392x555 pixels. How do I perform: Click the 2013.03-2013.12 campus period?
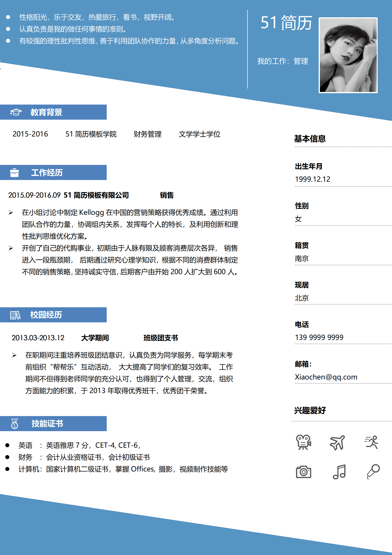coord(38,338)
